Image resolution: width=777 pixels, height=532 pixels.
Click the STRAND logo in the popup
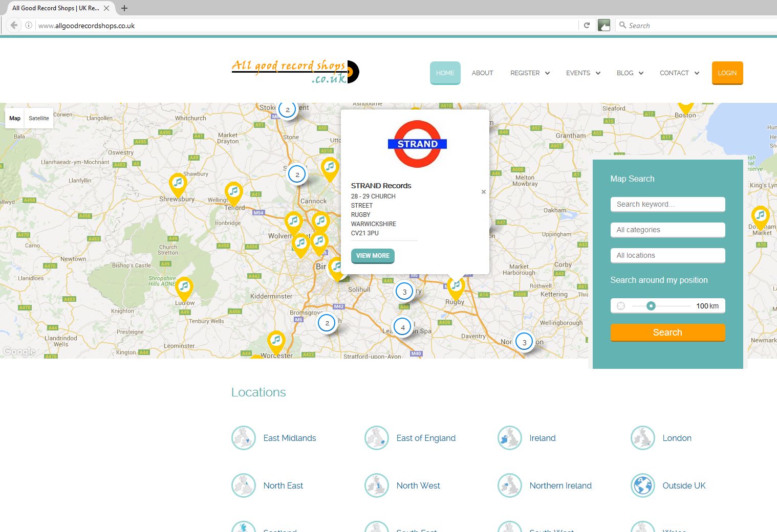point(417,144)
